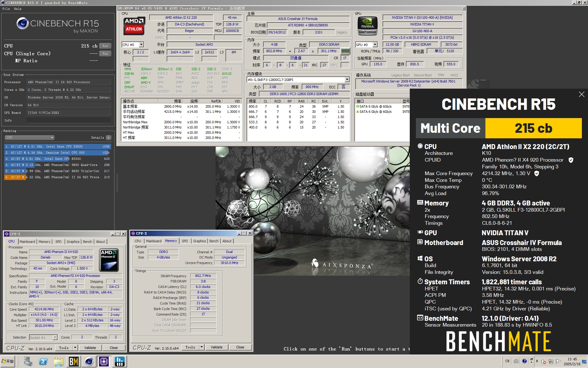
Task: Click the verified shield beside 4214.32 MHz
Action: coord(537,174)
